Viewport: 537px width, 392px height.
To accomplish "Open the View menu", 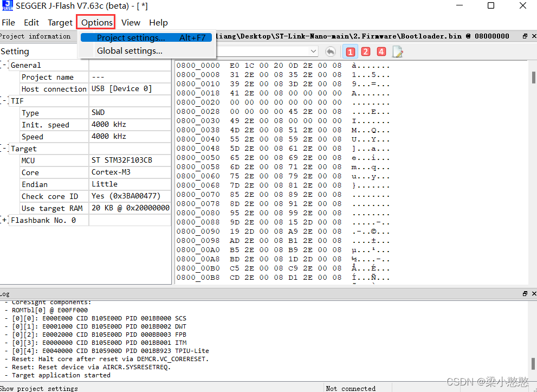I will coord(131,23).
